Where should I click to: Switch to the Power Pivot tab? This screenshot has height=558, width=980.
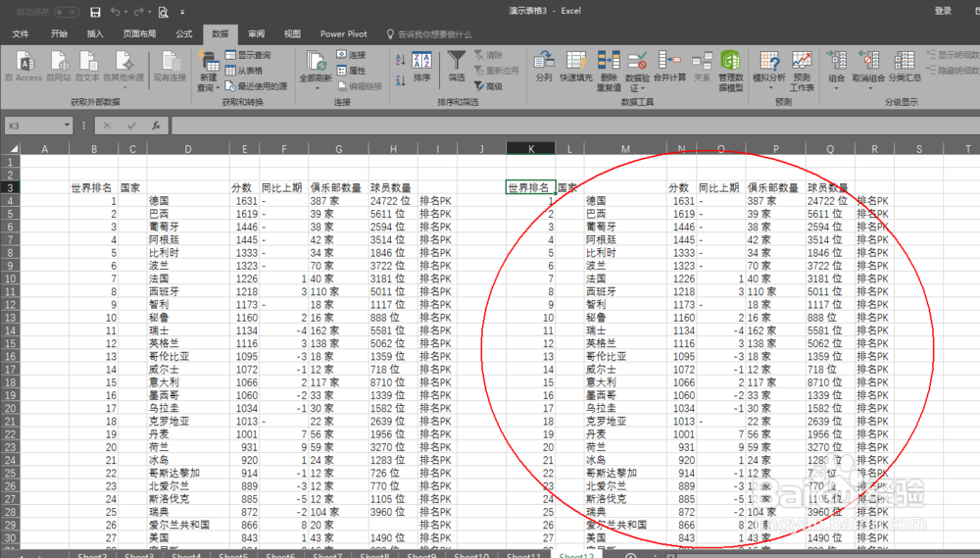(x=344, y=33)
